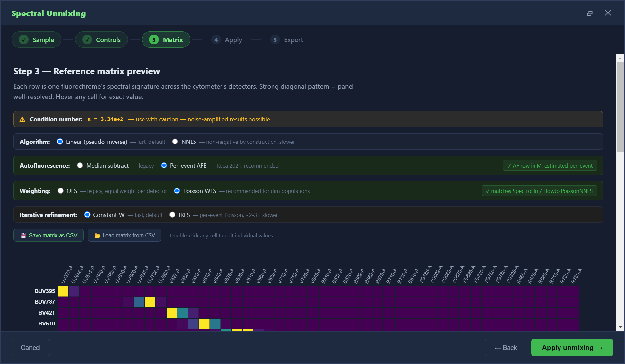Select Poisson WLS weighting
Screen dimensions: 625x364
click(177, 191)
